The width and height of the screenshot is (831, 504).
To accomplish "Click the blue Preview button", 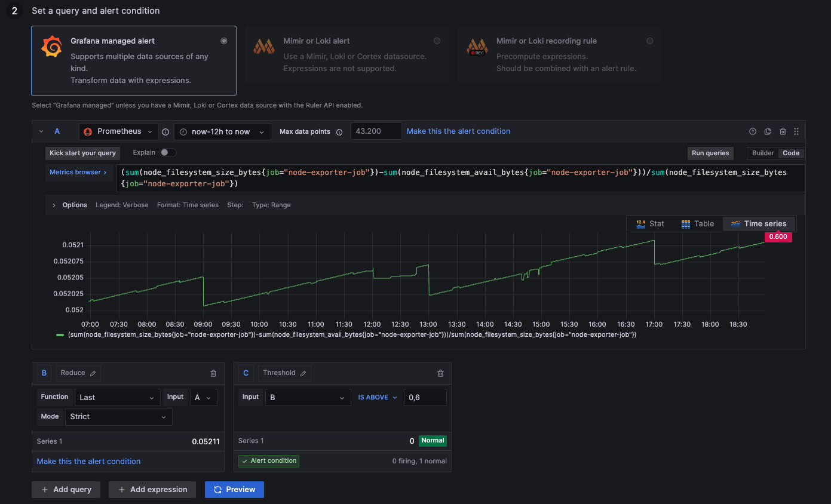I will tap(234, 490).
